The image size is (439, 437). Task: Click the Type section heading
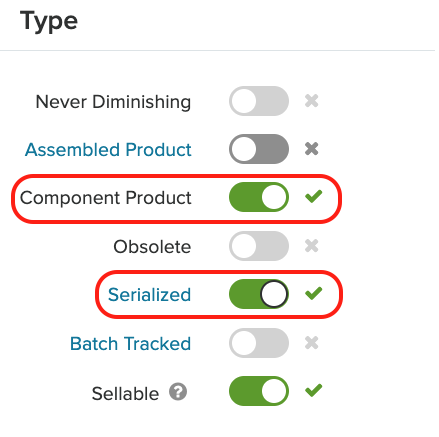coord(49,22)
